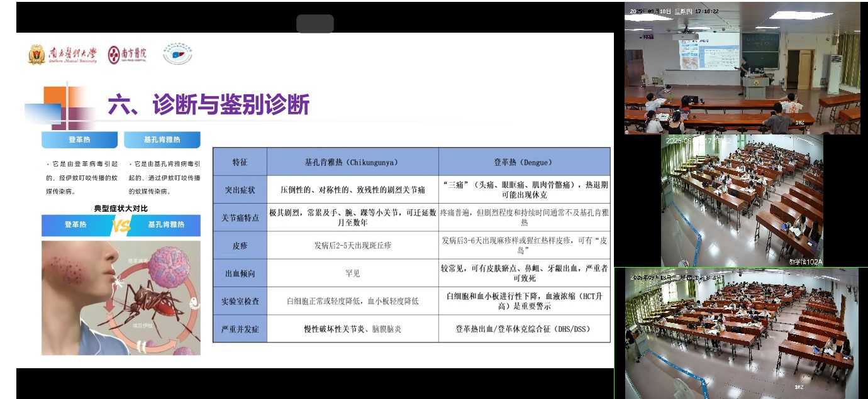Click the orange-purple square decoration beside title
Screen dimensions: 868x399
(60, 107)
